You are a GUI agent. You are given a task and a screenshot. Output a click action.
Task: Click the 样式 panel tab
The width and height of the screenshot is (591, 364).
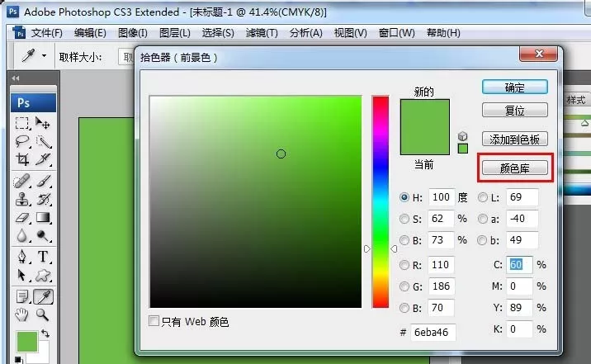576,100
